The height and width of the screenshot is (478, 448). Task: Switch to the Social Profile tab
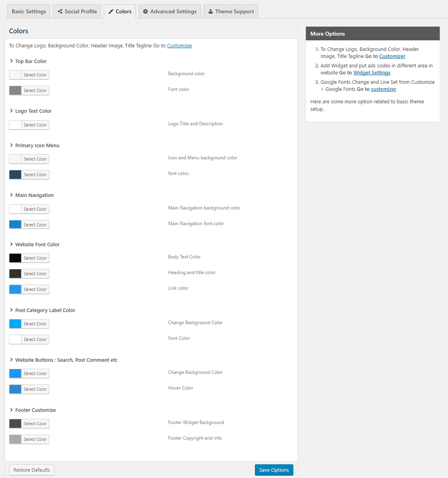(77, 11)
